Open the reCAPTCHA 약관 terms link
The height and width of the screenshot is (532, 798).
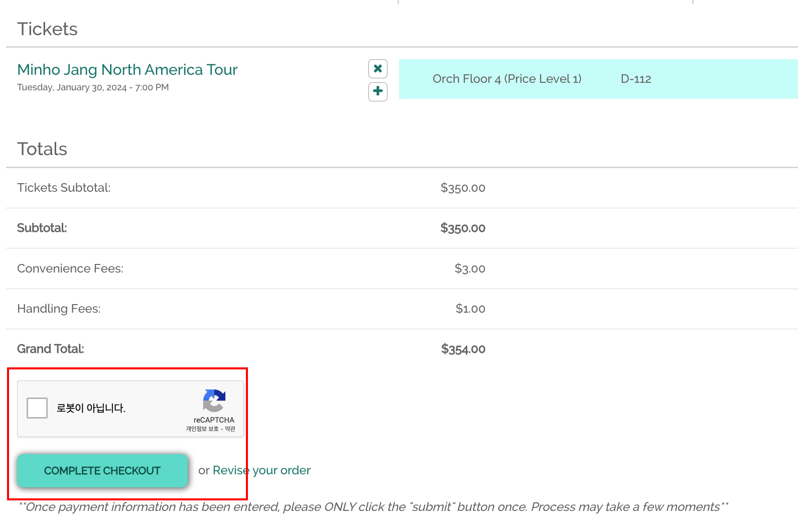[x=230, y=429]
